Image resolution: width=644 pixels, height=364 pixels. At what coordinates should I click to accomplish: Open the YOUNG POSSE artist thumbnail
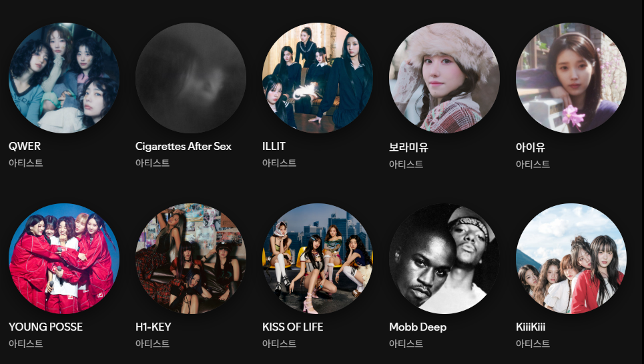(64, 259)
